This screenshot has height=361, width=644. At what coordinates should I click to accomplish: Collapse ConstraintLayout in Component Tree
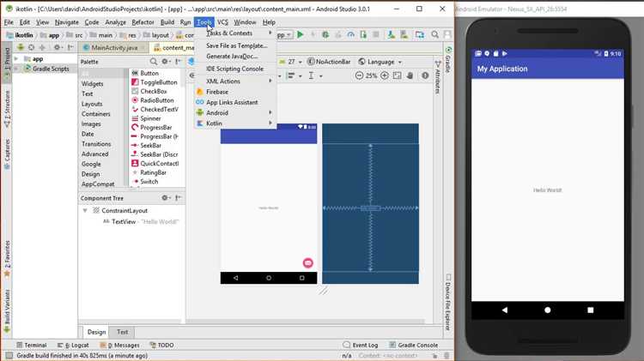(85, 210)
